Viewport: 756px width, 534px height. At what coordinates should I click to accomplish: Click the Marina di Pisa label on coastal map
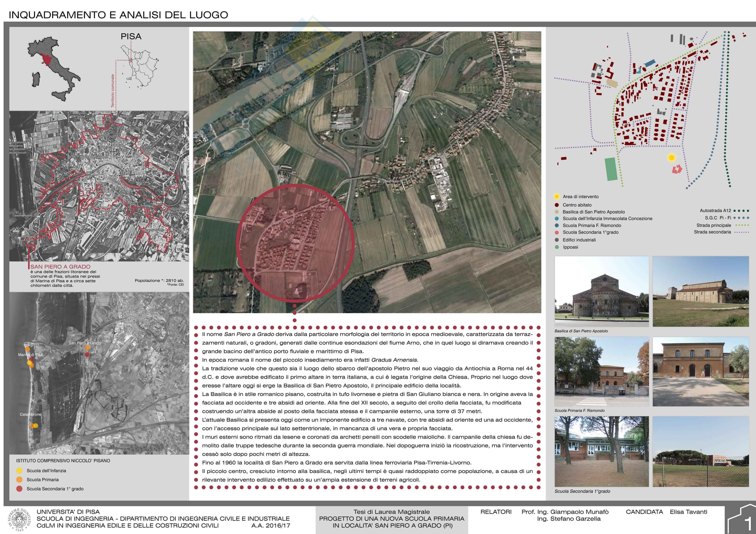(x=30, y=355)
